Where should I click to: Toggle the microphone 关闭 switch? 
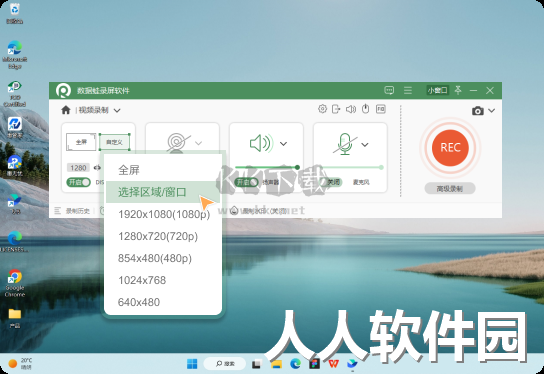331,182
